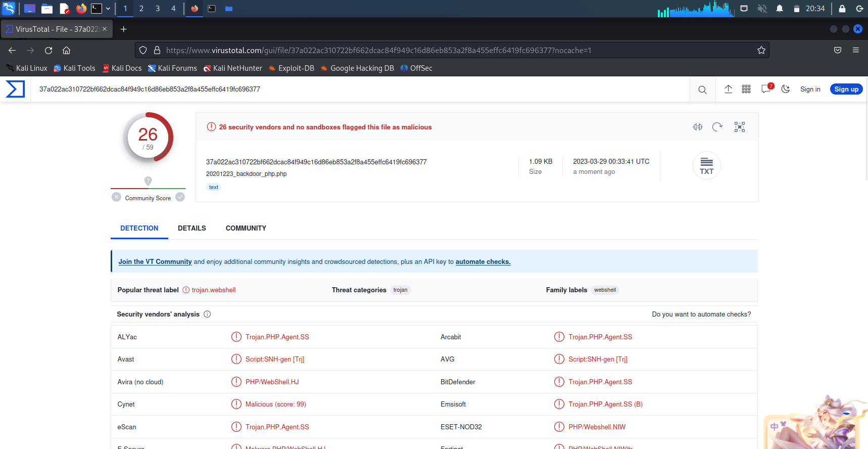Image resolution: width=868 pixels, height=449 pixels.
Task: Toggle the VirusTotal dark mode
Action: (x=786, y=89)
